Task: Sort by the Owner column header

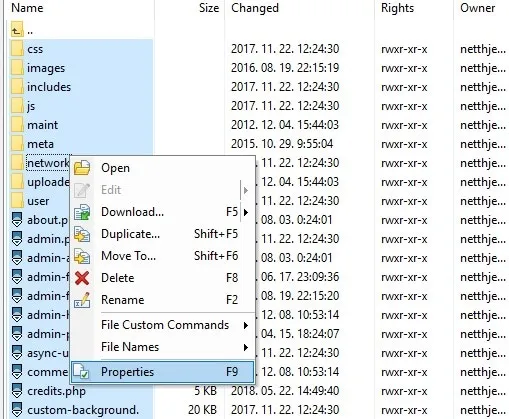Action: point(477,8)
